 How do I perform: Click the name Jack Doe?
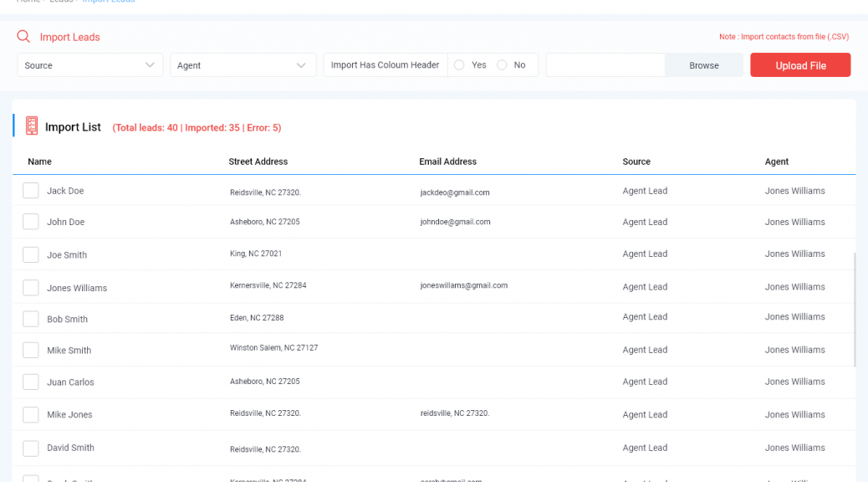click(65, 191)
